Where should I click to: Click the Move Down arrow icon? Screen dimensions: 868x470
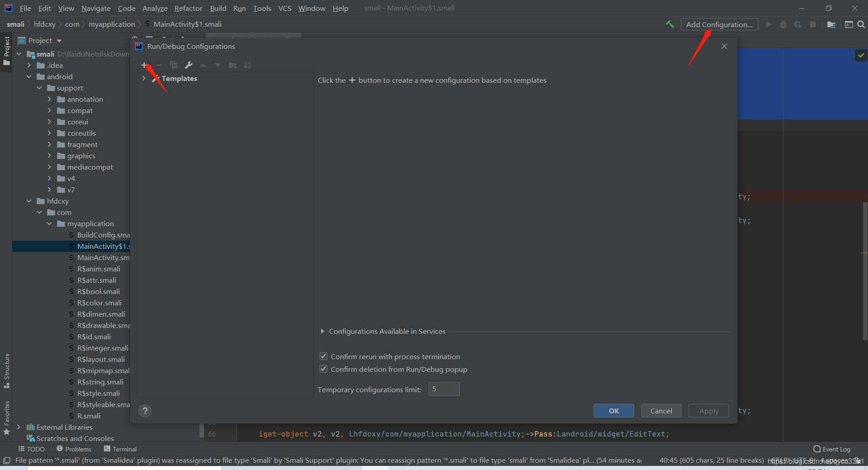[x=218, y=65]
